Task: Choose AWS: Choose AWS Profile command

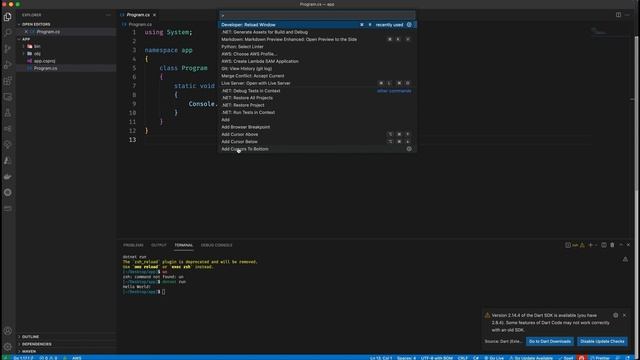Action: coord(318,54)
